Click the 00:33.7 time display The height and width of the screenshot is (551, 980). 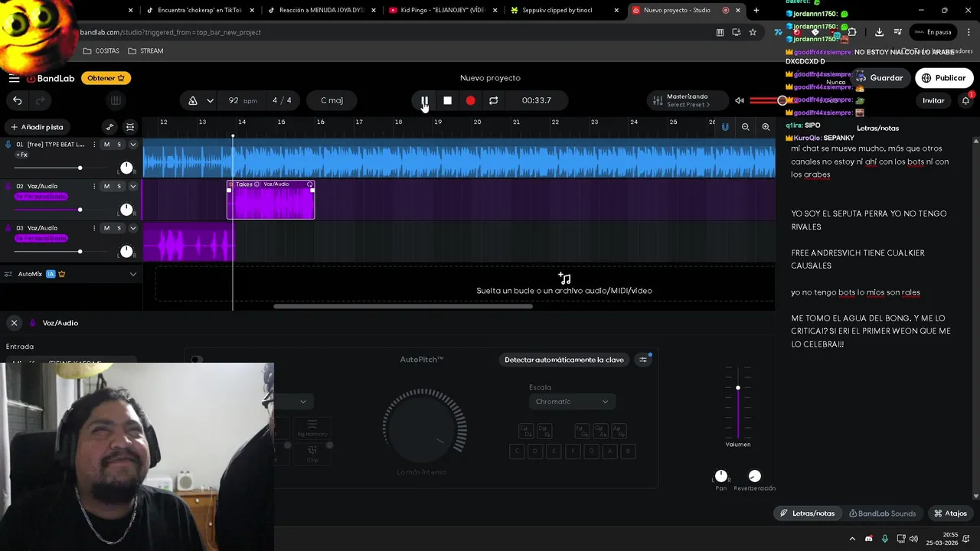[536, 100]
